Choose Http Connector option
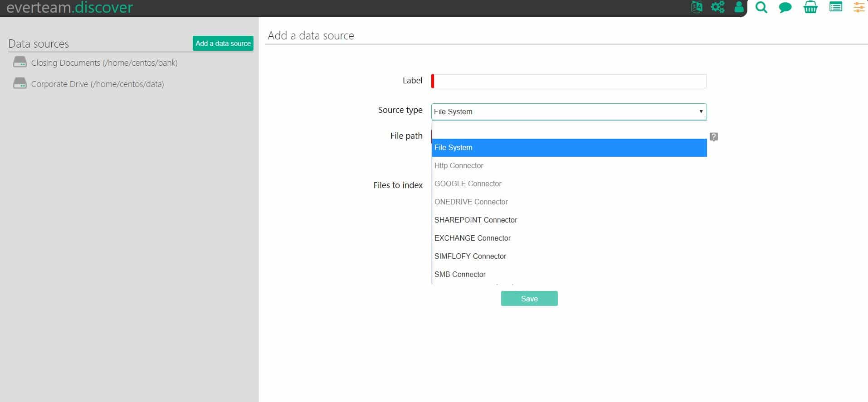Screen dimensions: 868x402 tap(569, 166)
